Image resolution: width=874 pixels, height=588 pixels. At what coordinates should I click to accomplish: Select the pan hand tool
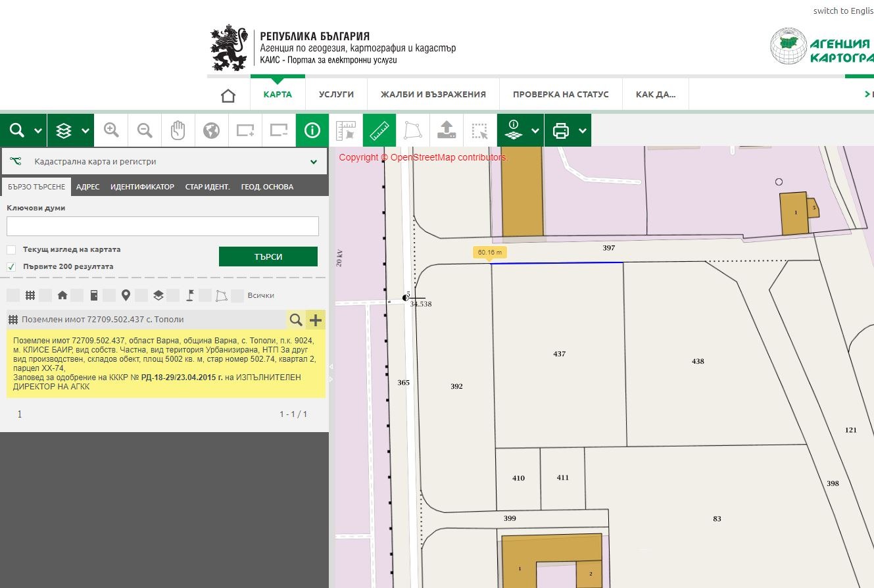coord(178,130)
